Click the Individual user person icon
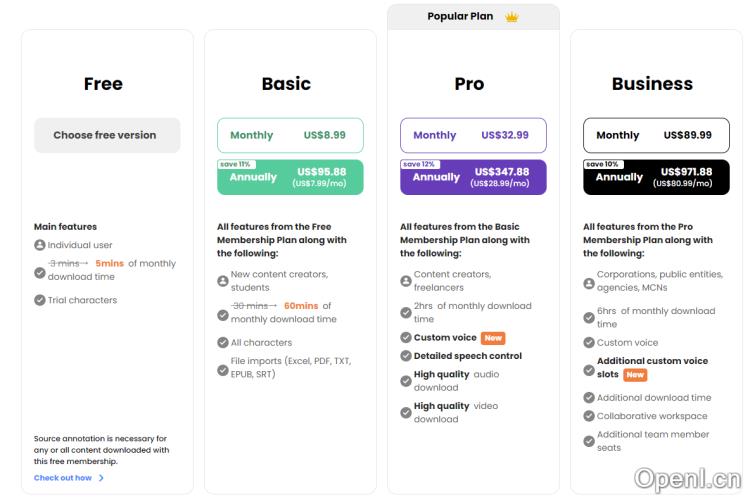 (x=40, y=245)
